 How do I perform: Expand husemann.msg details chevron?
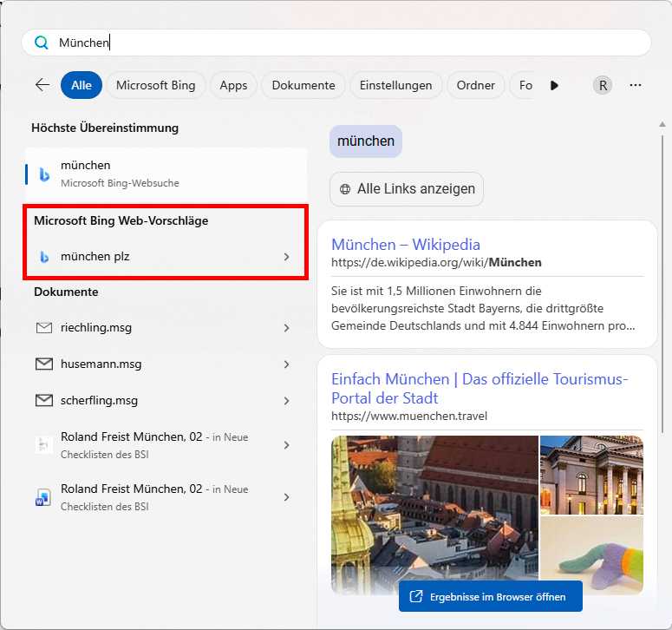[286, 364]
